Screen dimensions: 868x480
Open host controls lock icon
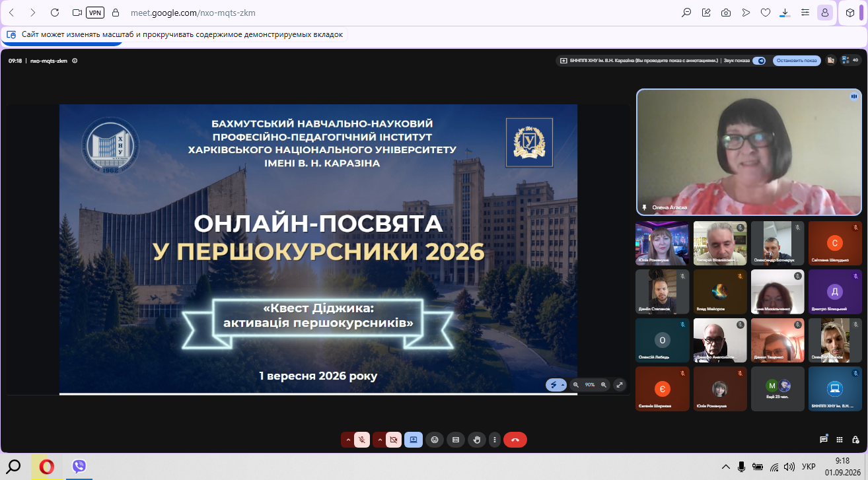click(855, 439)
